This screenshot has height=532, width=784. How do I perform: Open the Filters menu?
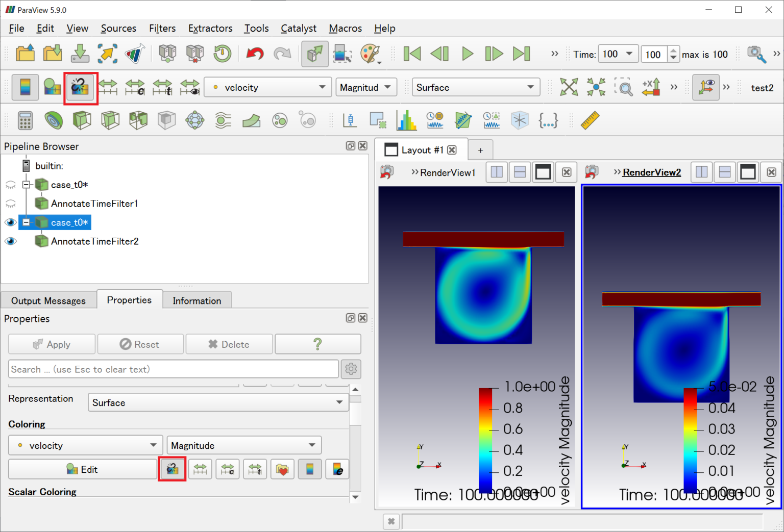point(162,29)
